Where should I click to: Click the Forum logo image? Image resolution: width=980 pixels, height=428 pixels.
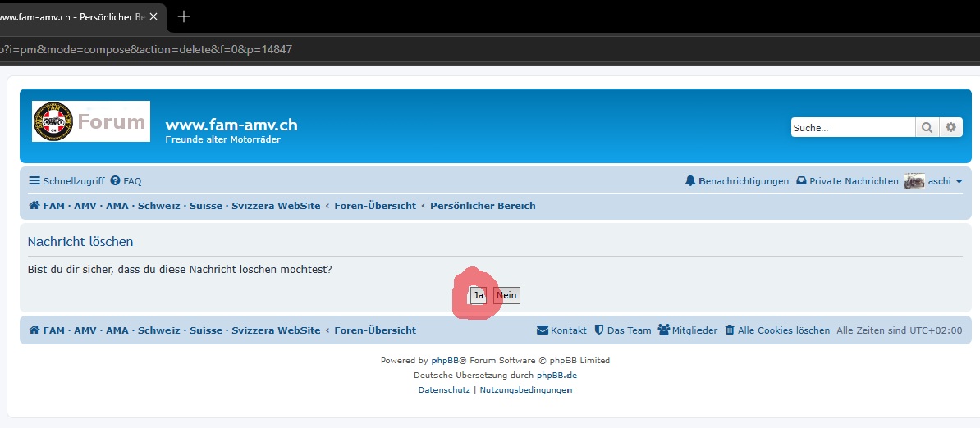pyautogui.click(x=91, y=121)
